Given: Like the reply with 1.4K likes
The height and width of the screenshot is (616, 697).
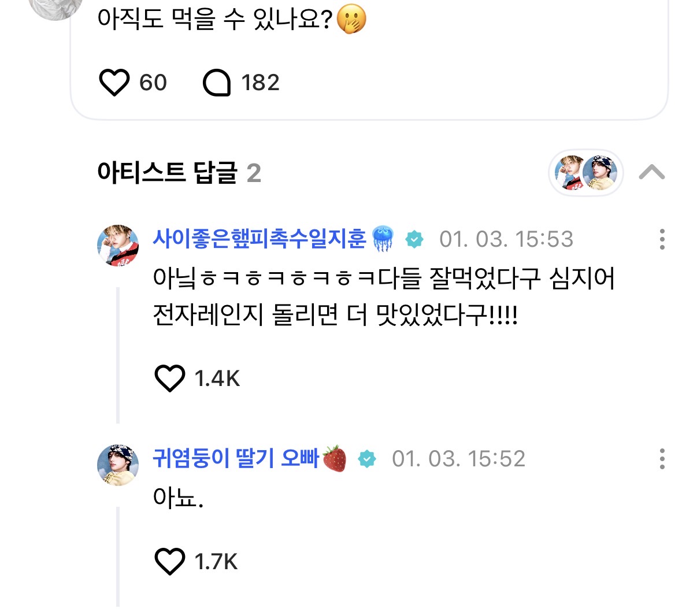Looking at the screenshot, I should [170, 378].
